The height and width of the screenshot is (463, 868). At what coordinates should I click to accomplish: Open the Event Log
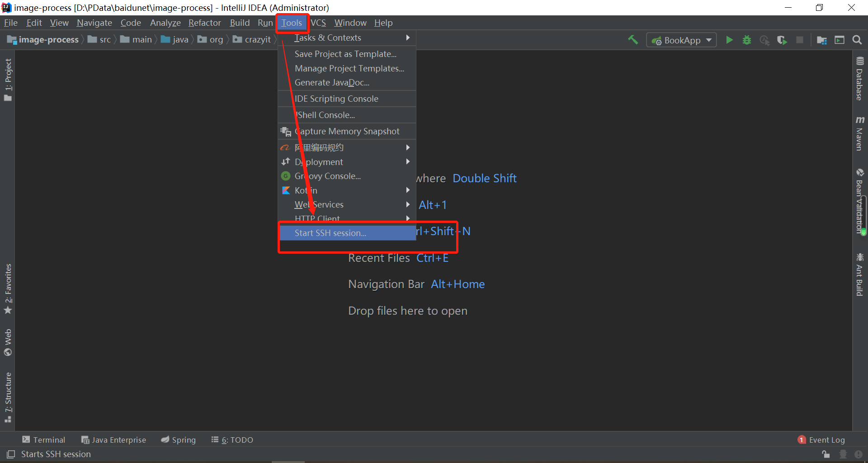coord(827,439)
